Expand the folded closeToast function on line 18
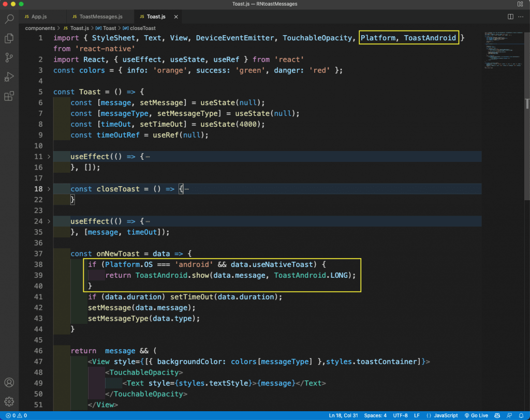530x420 pixels. coord(48,189)
